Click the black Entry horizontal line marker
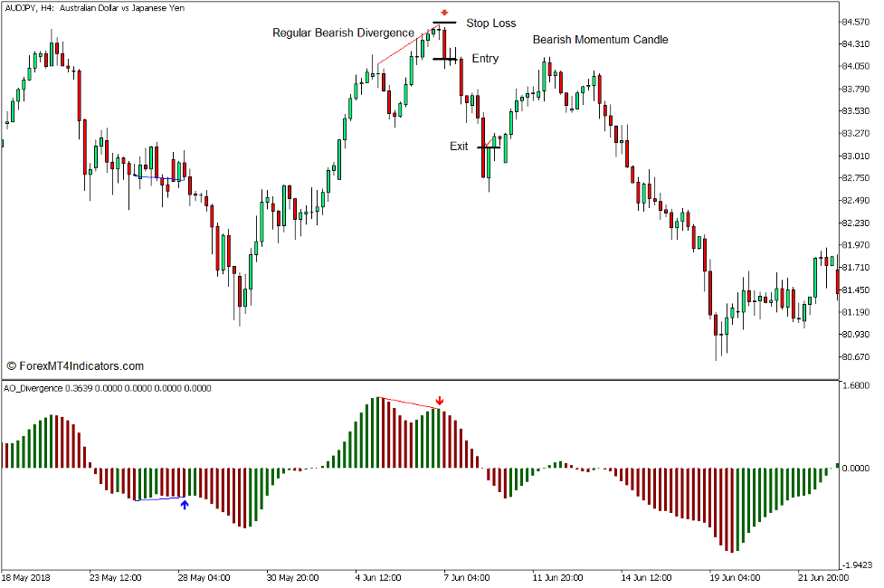The image size is (884, 588). click(x=446, y=59)
